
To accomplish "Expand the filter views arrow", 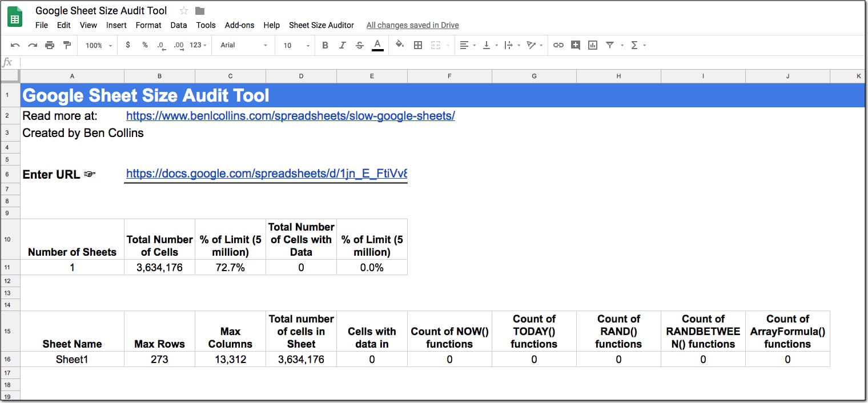I will (622, 46).
